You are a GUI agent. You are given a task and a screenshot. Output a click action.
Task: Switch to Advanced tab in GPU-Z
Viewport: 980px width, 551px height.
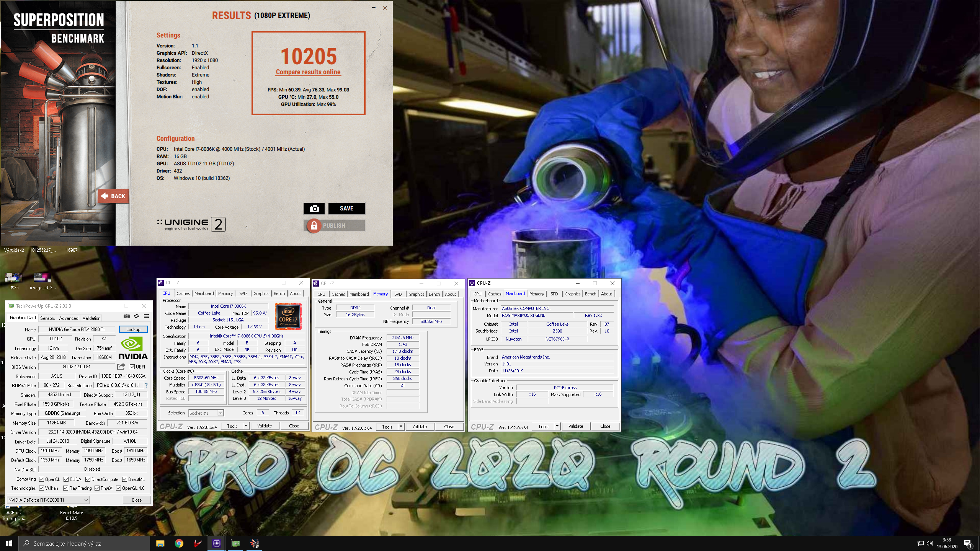[x=69, y=318]
